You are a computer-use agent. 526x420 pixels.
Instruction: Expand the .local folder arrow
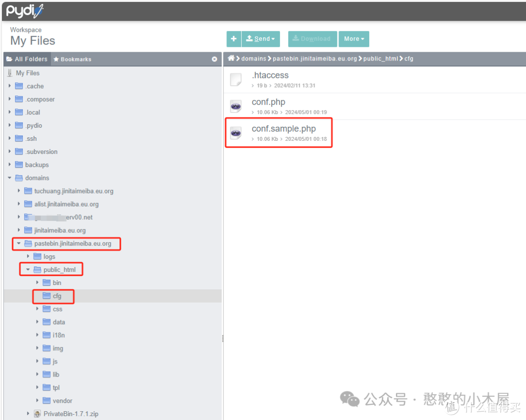(x=10, y=112)
